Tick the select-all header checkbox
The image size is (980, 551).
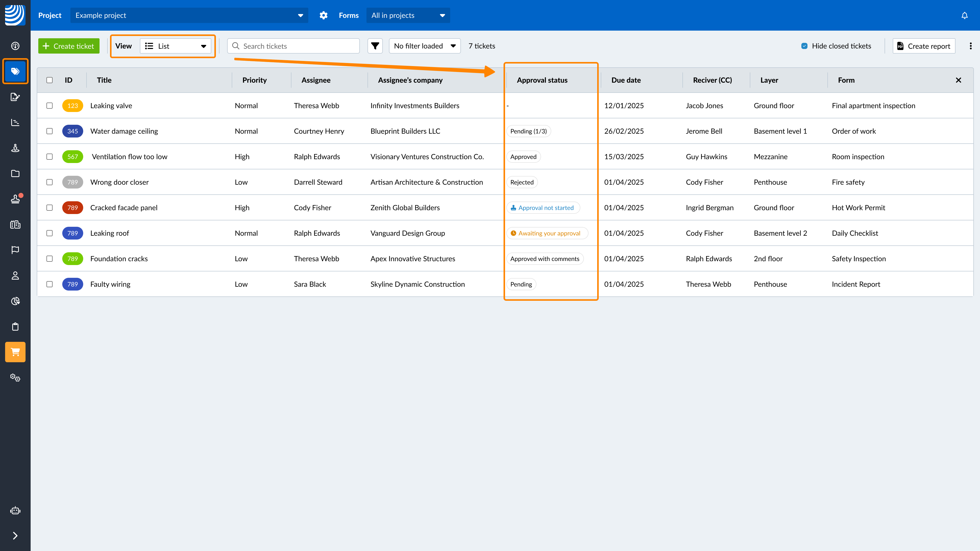click(x=50, y=80)
